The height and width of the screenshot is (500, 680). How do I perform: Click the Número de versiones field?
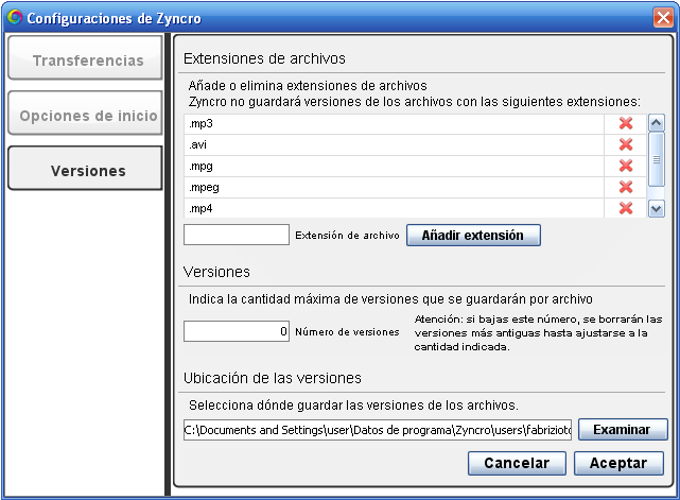[236, 331]
